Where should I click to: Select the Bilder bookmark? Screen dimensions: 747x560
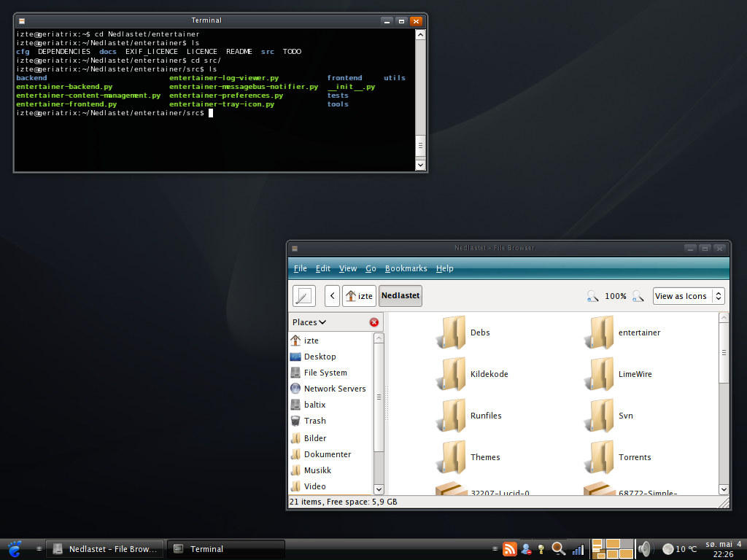330,438
